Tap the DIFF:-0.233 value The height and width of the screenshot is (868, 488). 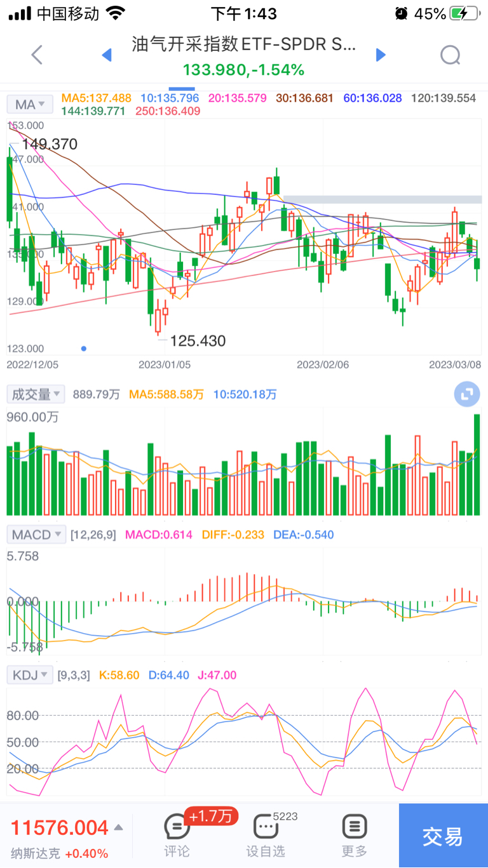click(x=233, y=535)
